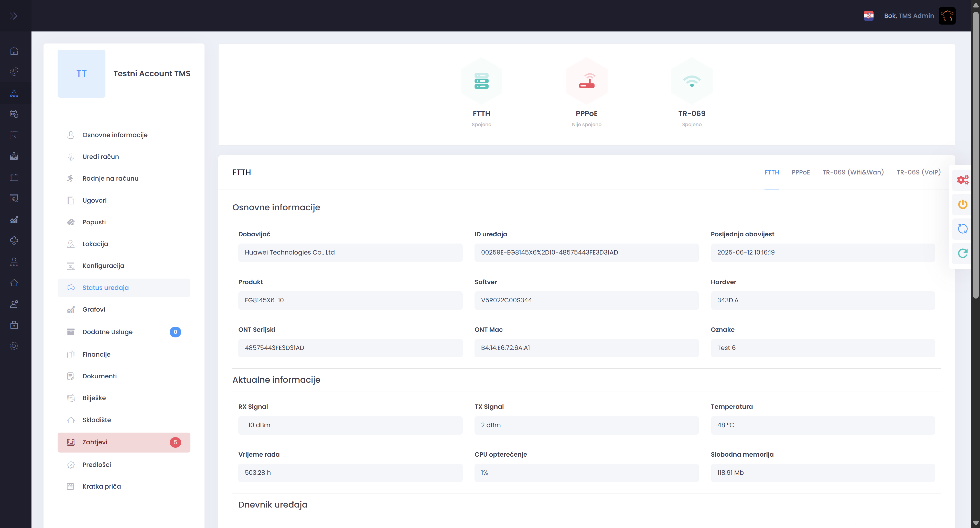Expand the left navigation sidebar chevron
The width and height of the screenshot is (980, 528).
14,16
